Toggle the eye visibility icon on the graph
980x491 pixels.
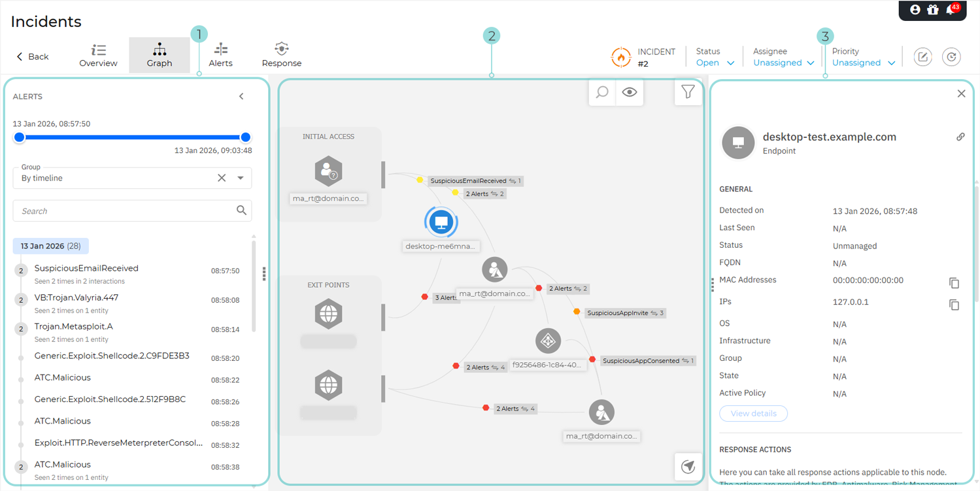(629, 92)
